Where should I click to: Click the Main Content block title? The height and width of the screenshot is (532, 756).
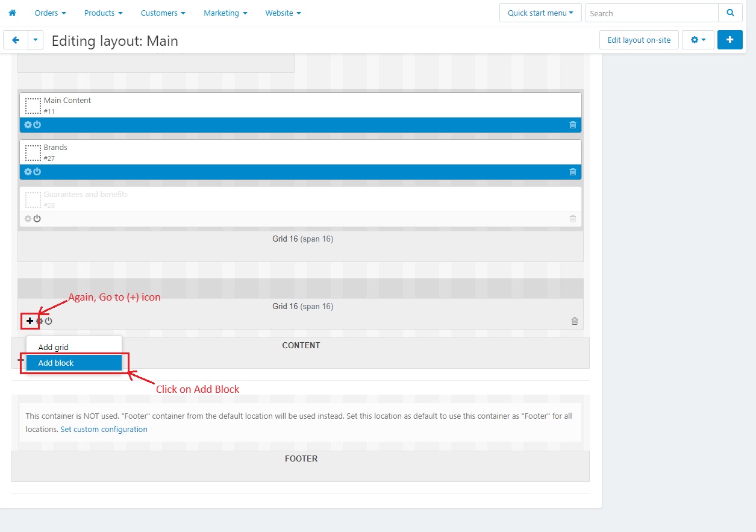[67, 100]
